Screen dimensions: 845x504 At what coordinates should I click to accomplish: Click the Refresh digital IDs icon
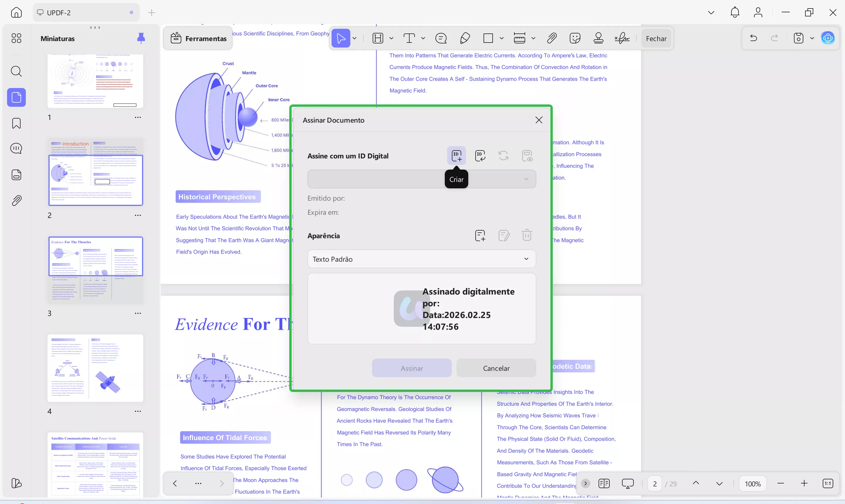[503, 155]
